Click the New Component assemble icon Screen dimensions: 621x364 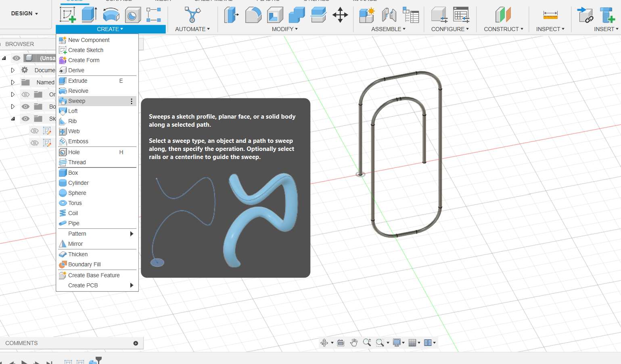[367, 15]
